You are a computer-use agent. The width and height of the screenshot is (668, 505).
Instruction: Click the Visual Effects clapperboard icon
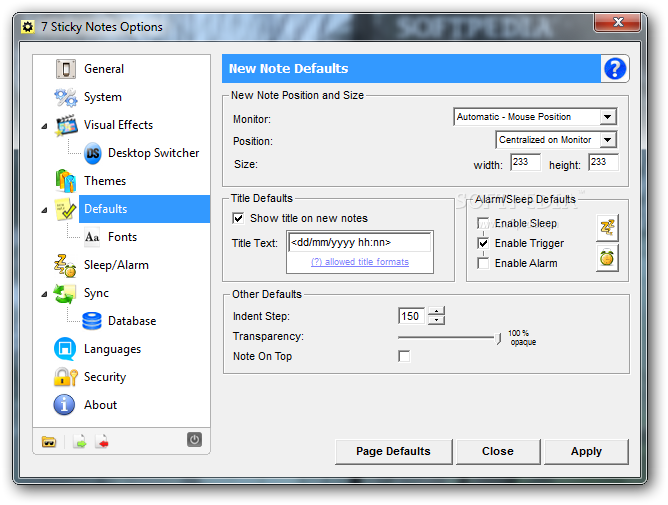click(66, 125)
